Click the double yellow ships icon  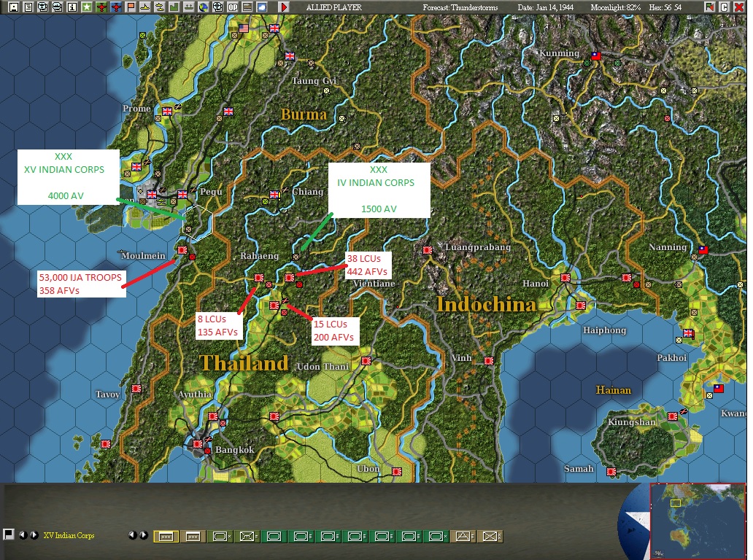pyautogui.click(x=160, y=7)
